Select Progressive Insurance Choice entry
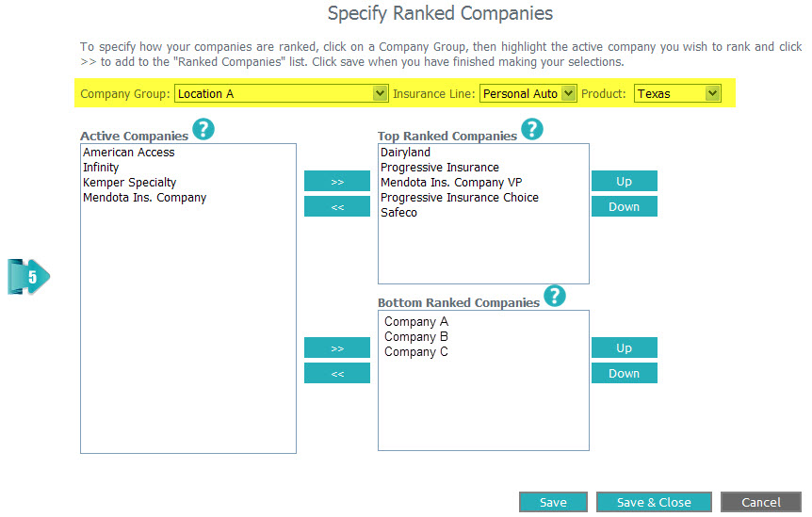 click(x=460, y=197)
